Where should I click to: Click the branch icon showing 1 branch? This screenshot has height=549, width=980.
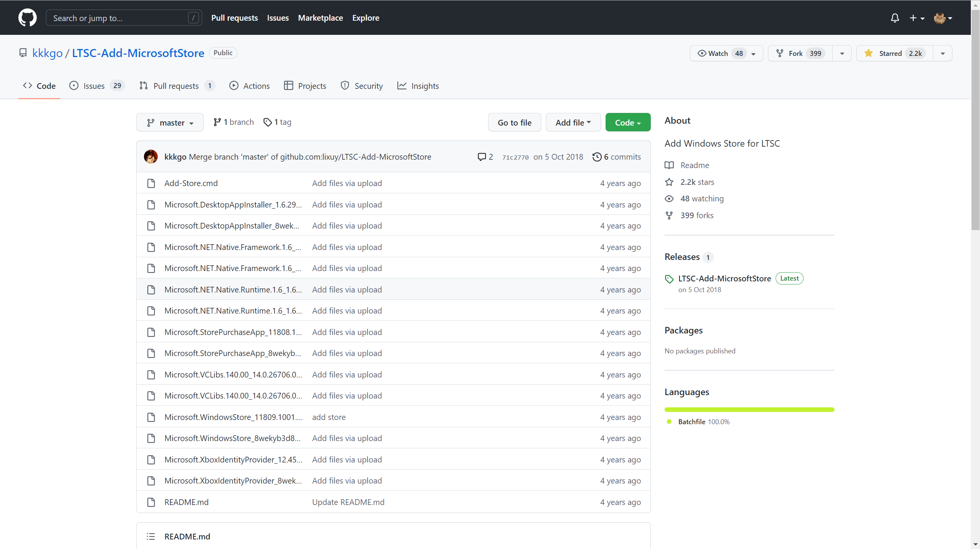[217, 122]
